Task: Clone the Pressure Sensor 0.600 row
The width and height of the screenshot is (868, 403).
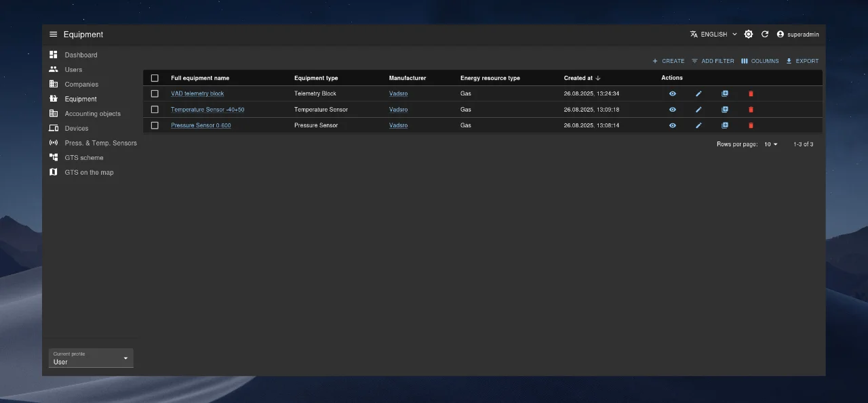Action: point(725,125)
